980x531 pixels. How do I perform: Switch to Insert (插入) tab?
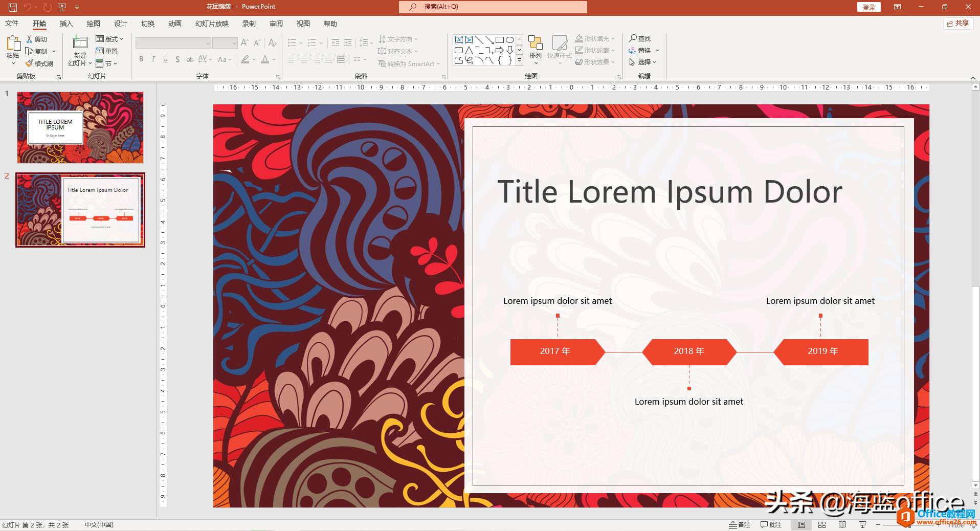[x=66, y=24]
